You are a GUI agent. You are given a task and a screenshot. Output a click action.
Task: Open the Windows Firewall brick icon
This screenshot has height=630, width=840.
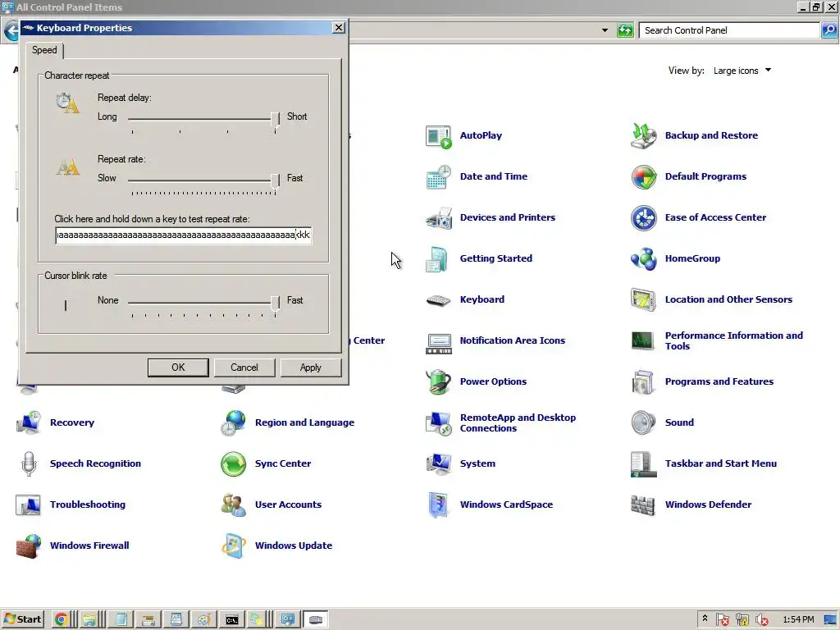(29, 546)
